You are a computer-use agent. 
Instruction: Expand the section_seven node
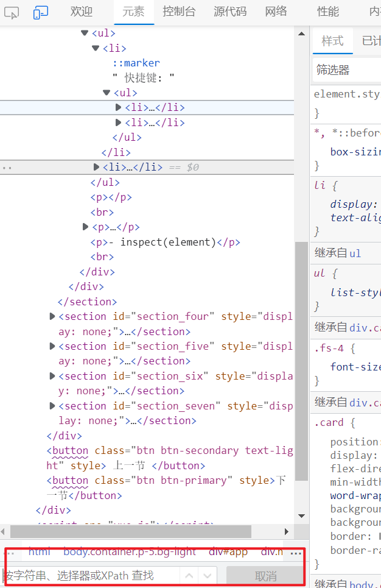[x=52, y=406]
